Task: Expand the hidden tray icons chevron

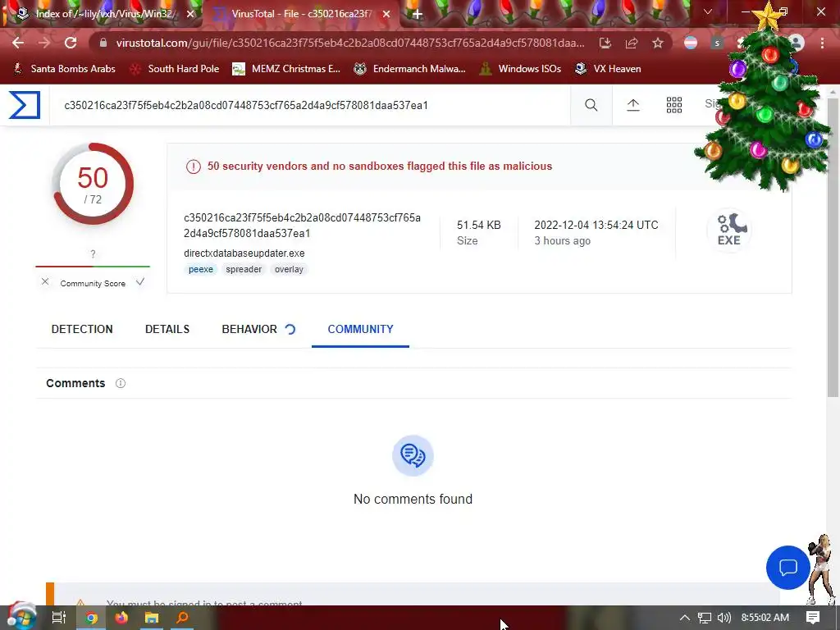Action: pyautogui.click(x=684, y=618)
